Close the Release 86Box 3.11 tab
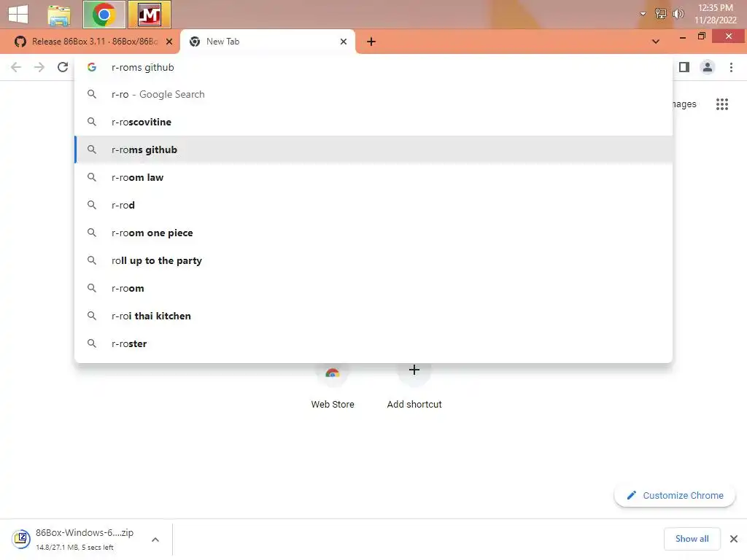 169,42
